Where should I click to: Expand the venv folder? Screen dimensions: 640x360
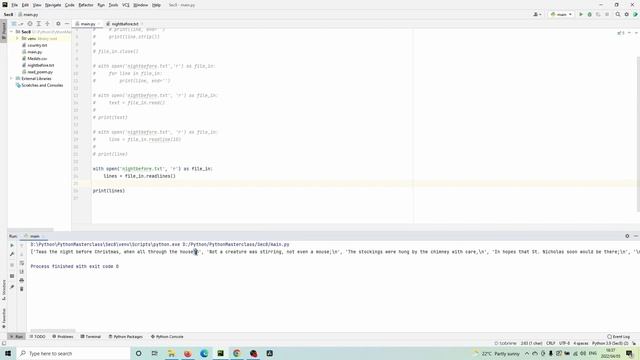[x=18, y=38]
